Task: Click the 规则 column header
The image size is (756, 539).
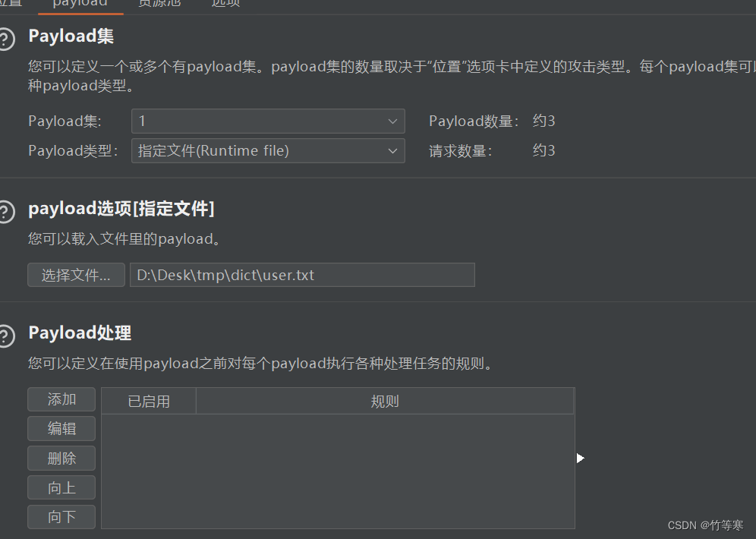Action: (x=385, y=401)
